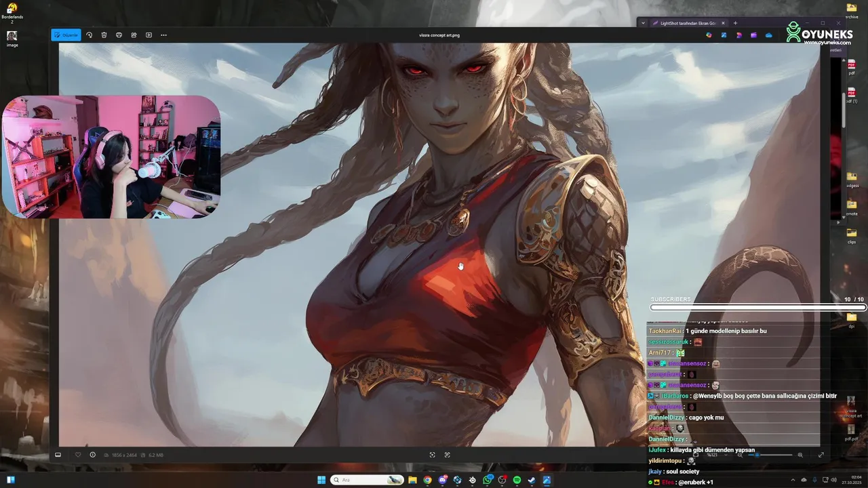Click the vissra concept art.png file title

(439, 35)
